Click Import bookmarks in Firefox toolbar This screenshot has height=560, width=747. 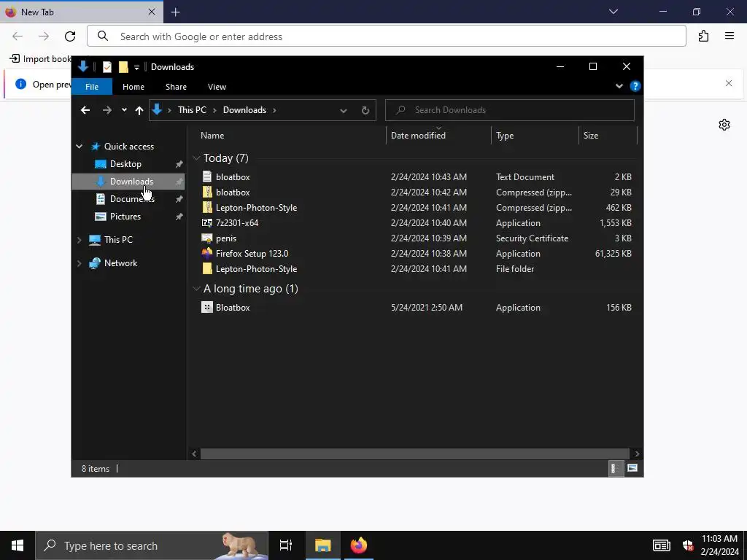[41, 58]
